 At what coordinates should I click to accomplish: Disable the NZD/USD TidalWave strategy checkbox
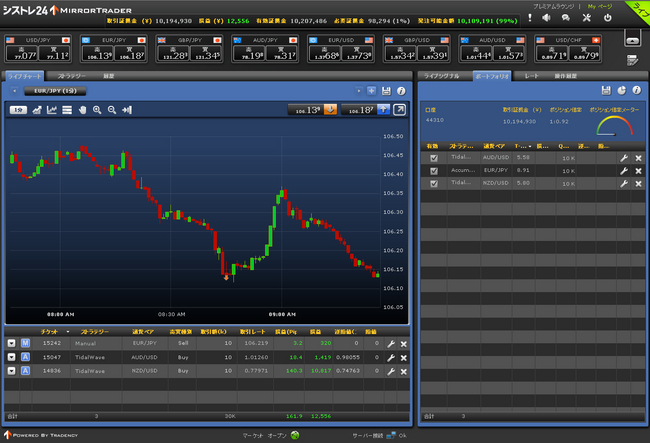click(433, 183)
